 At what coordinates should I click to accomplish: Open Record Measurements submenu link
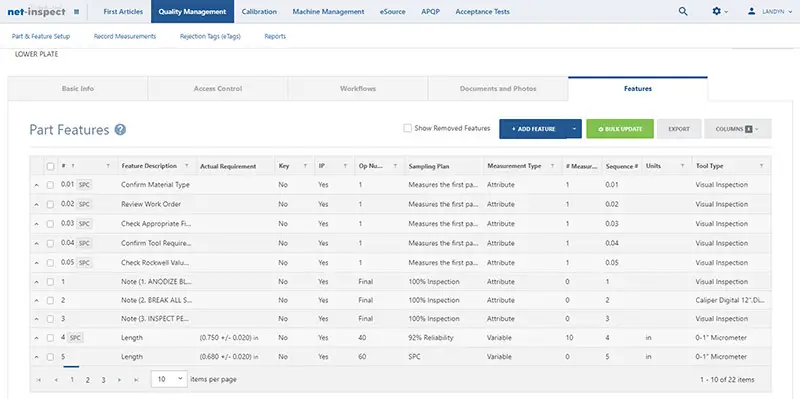tap(125, 36)
